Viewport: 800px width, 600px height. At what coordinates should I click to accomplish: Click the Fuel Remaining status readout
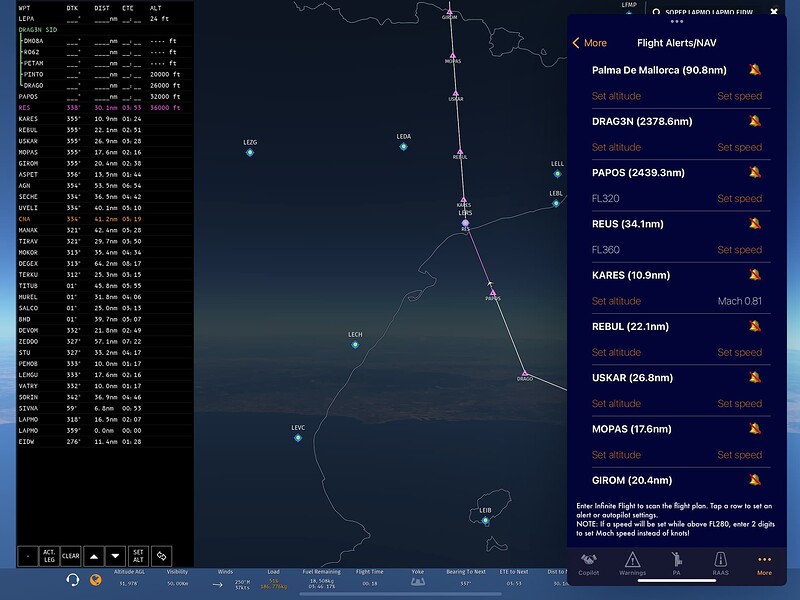click(x=321, y=579)
